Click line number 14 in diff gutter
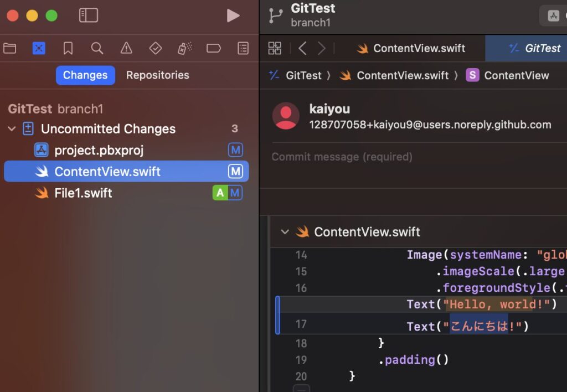The width and height of the screenshot is (567, 392). 301,255
